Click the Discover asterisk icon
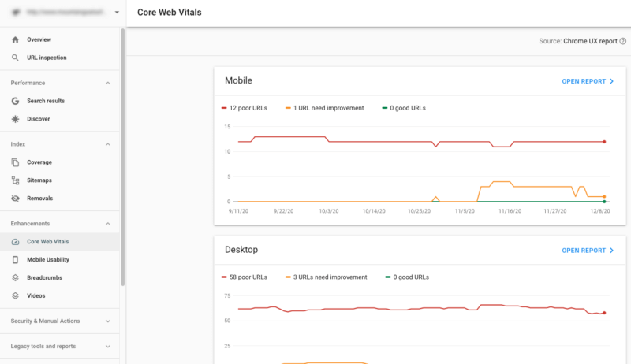The height and width of the screenshot is (364, 631). 15,119
